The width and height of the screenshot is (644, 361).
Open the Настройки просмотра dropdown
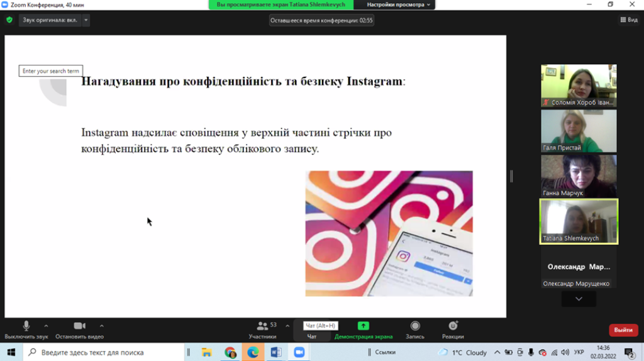394,4
